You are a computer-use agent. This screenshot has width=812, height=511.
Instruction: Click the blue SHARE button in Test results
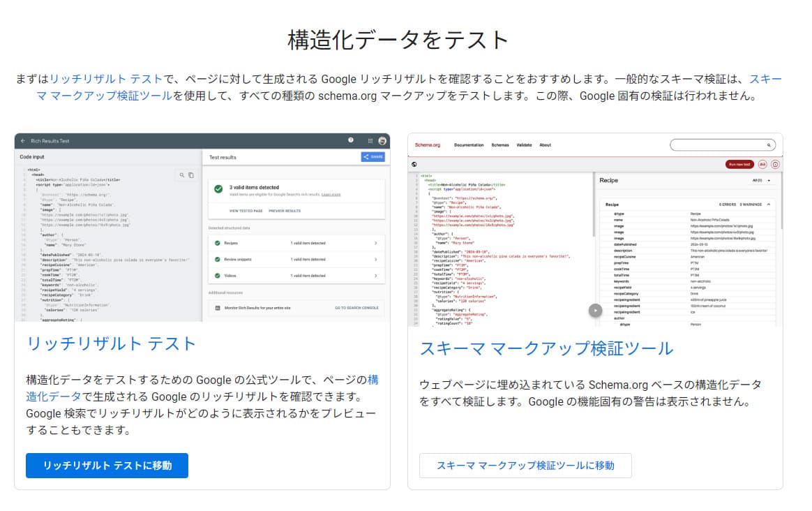click(373, 156)
